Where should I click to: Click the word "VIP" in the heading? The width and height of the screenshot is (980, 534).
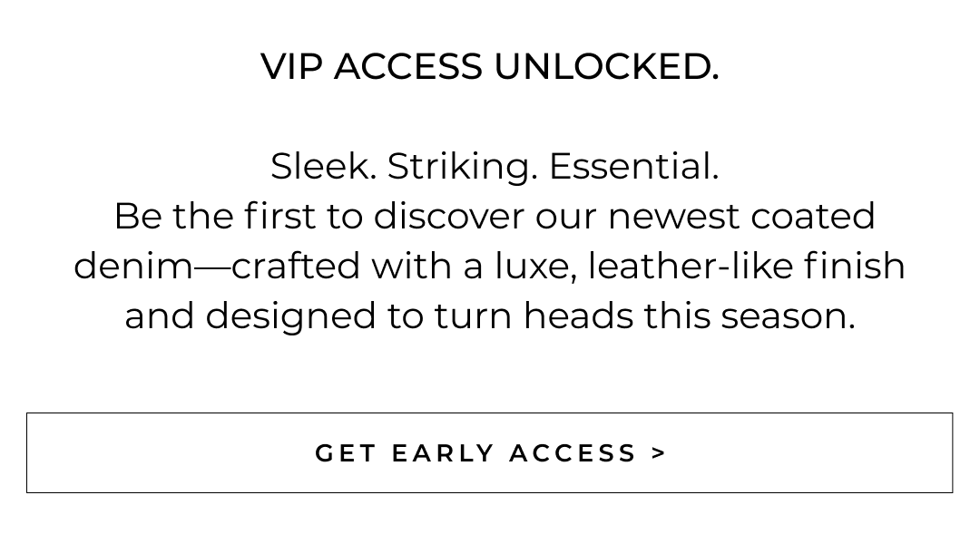[291, 66]
